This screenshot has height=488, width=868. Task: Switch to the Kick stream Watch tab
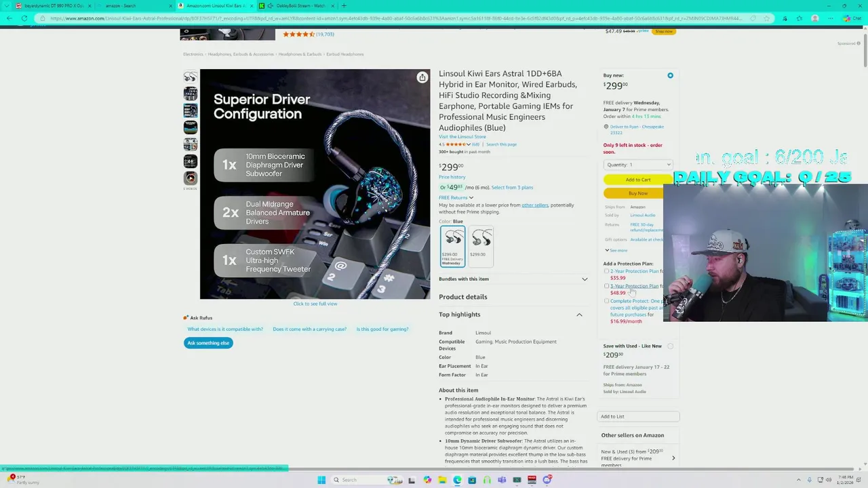297,5
